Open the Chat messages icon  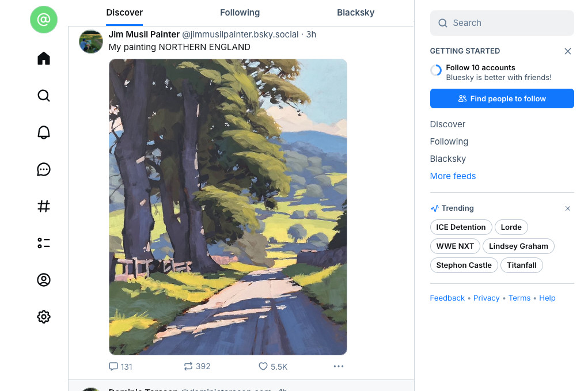[x=44, y=169]
